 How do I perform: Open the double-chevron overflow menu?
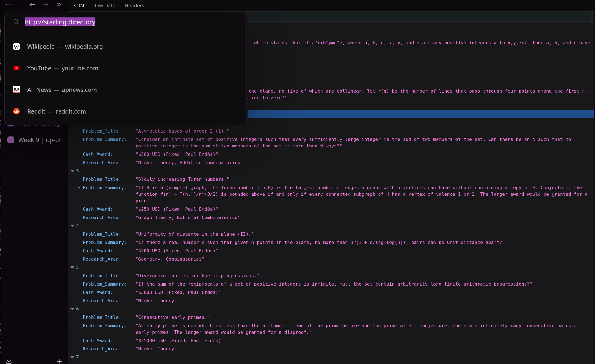pos(59,5)
